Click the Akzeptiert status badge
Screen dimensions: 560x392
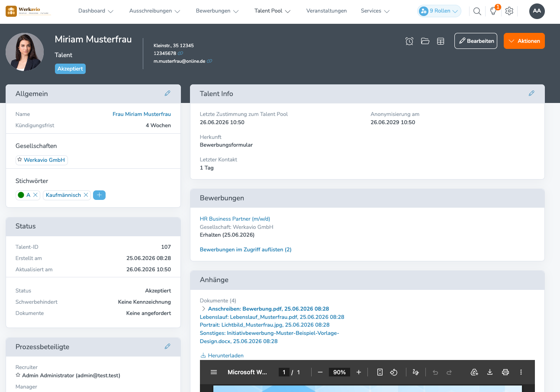[x=70, y=69]
